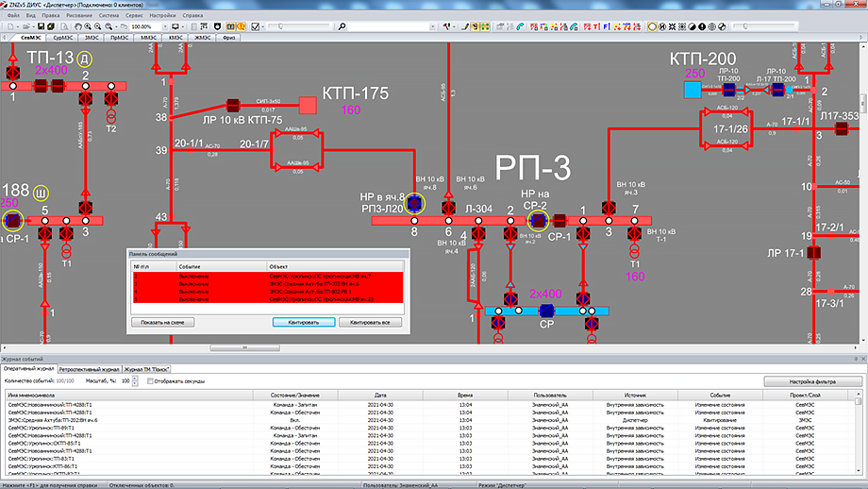Image resolution: width=868 pixels, height=489 pixels.
Task: Click the New document icon
Action: click(9, 26)
